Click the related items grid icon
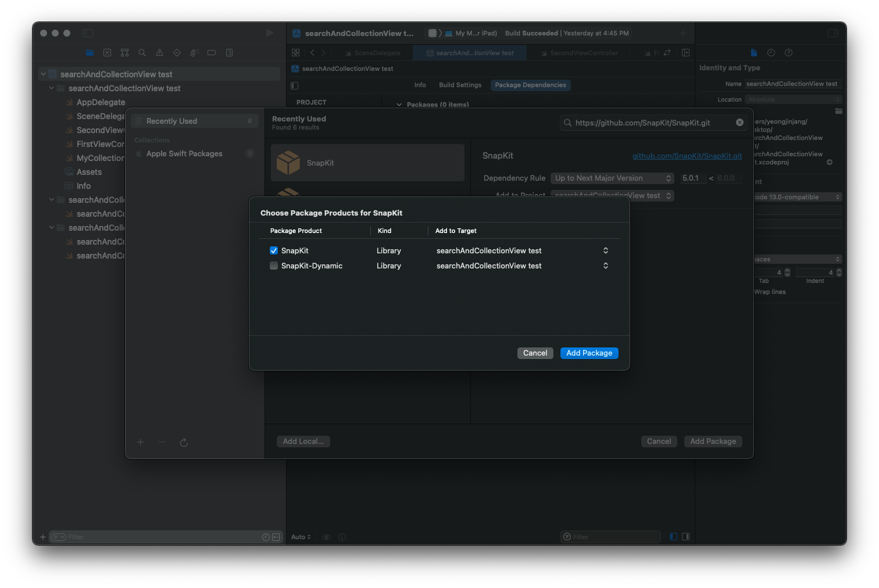Image resolution: width=879 pixels, height=588 pixels. pyautogui.click(x=295, y=52)
